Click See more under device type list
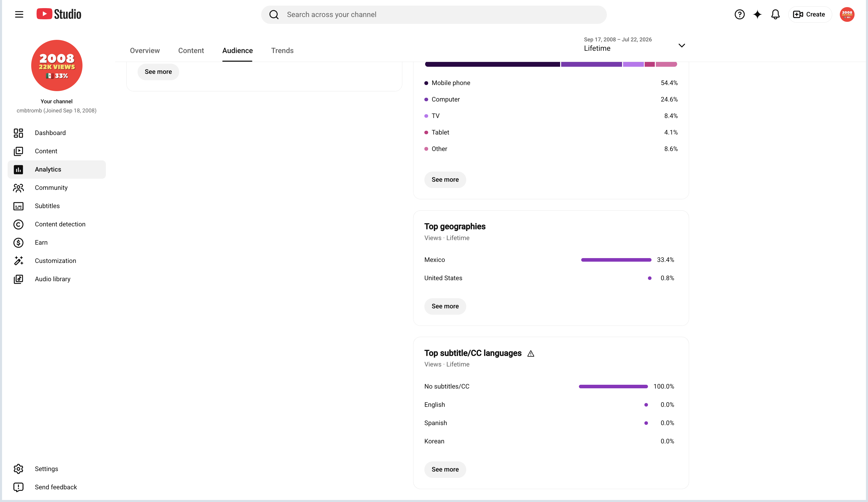 [445, 180]
